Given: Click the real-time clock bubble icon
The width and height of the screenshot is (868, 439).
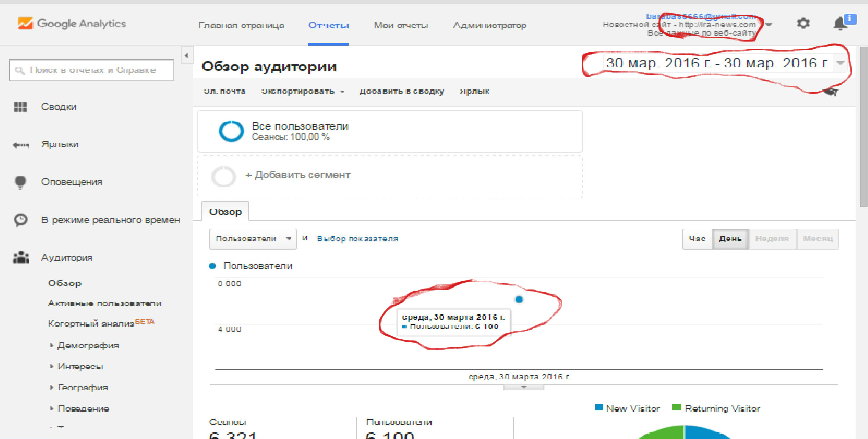Looking at the screenshot, I should coord(21,220).
